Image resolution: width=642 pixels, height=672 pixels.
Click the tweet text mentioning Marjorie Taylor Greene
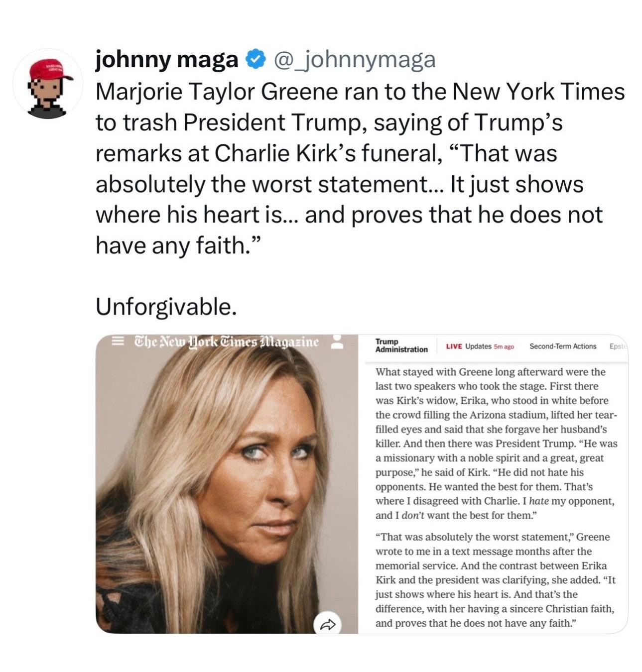[360, 169]
